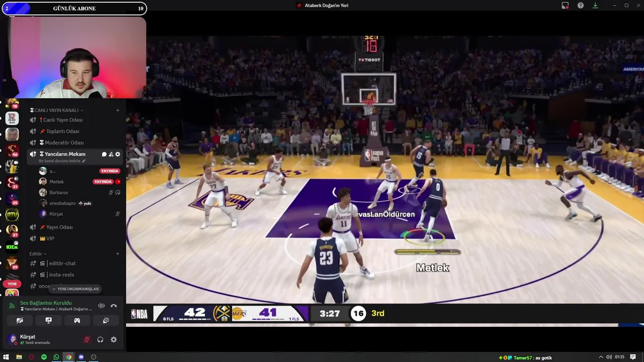The width and height of the screenshot is (644, 362).
Task: Open the Discord help question mark icon
Action: point(581,6)
